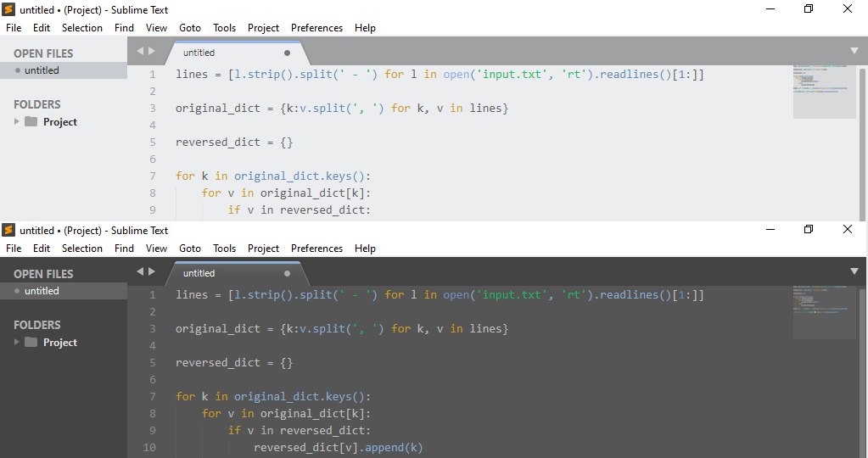Open Tools menu in top light-theme window

tap(224, 28)
